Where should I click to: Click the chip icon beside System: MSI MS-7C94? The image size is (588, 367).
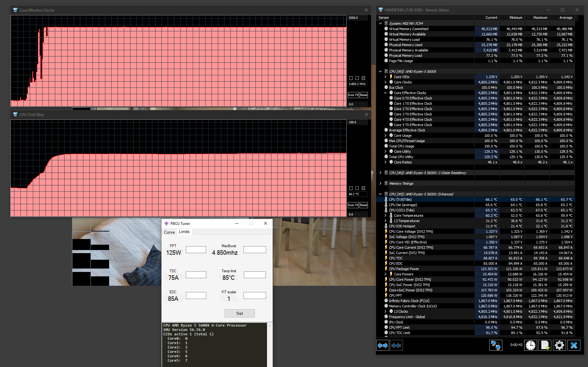point(386,24)
